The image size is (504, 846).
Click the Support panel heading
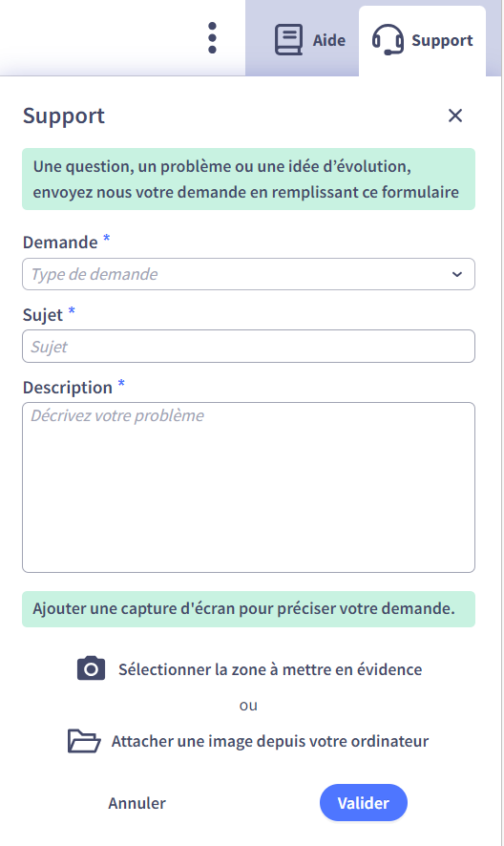click(64, 116)
